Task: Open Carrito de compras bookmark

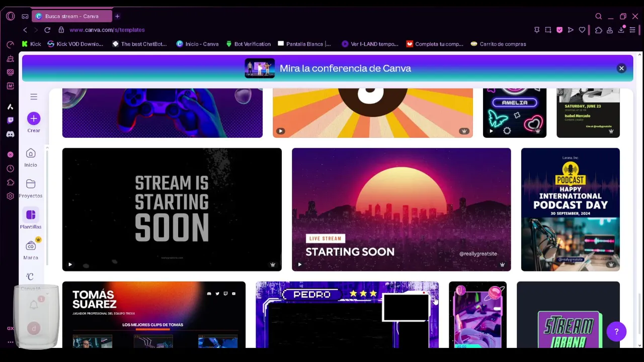Action: [499, 44]
